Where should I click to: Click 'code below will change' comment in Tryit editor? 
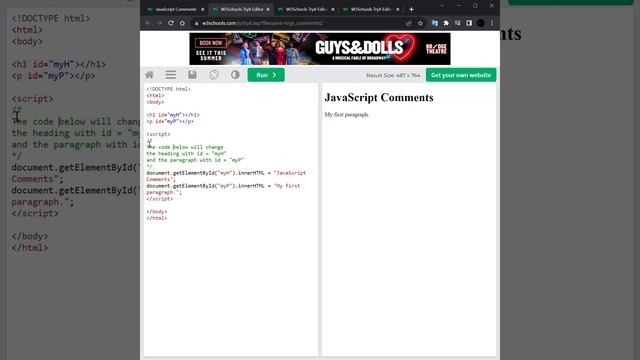point(191,147)
